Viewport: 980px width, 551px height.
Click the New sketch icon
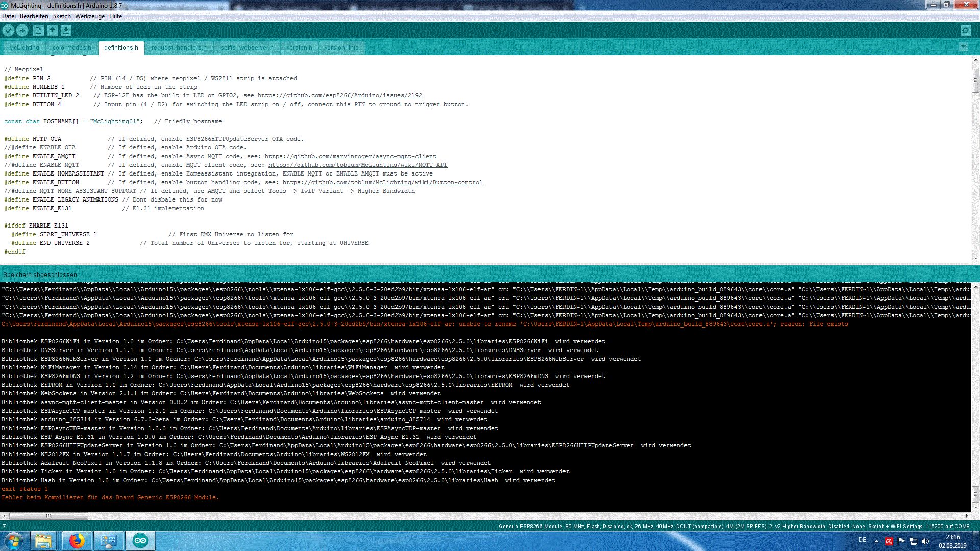(38, 31)
